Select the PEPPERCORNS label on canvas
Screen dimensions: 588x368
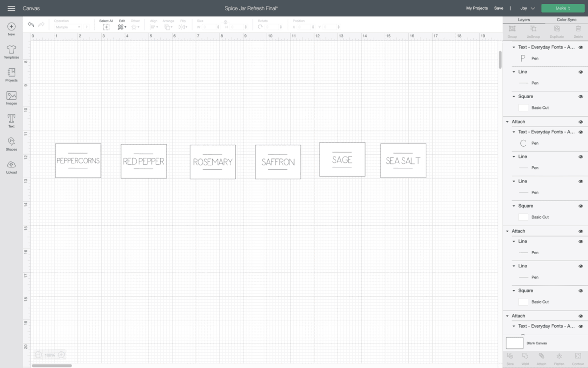point(78,160)
